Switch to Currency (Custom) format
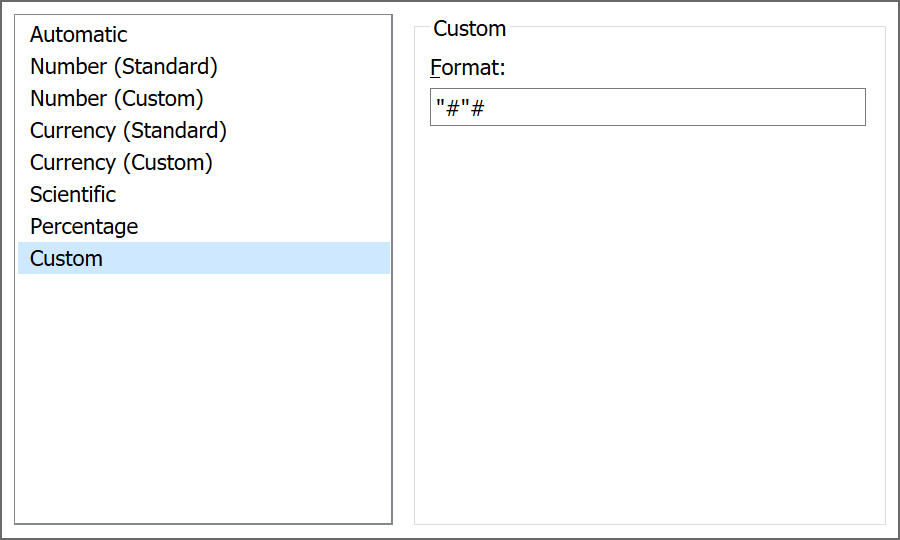 [121, 163]
